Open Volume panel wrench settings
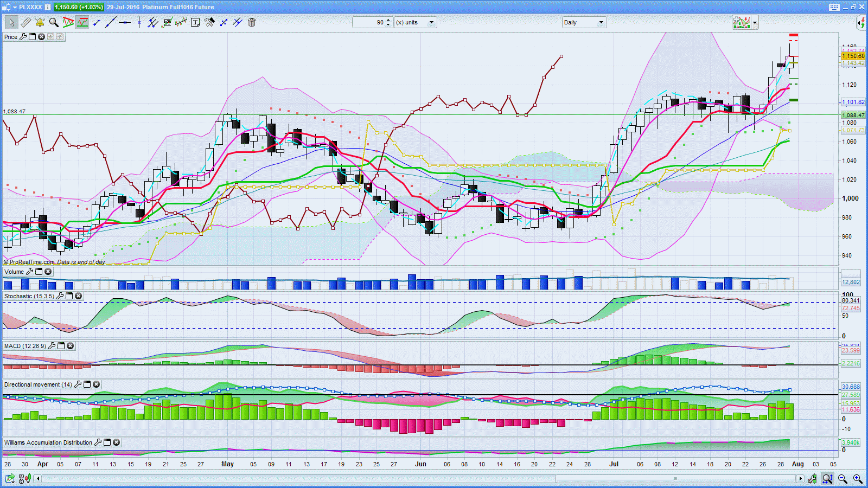The width and height of the screenshot is (868, 488). point(30,272)
